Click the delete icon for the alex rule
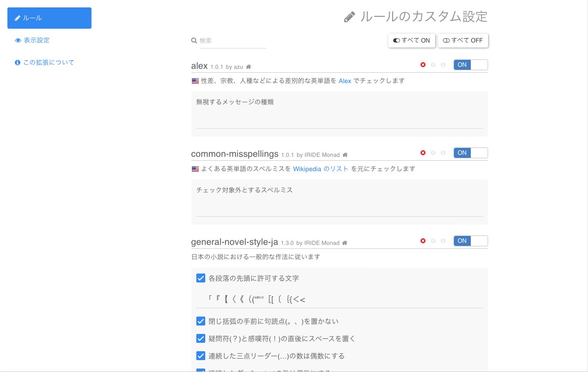The height and width of the screenshot is (372, 588). pyautogui.click(x=423, y=65)
